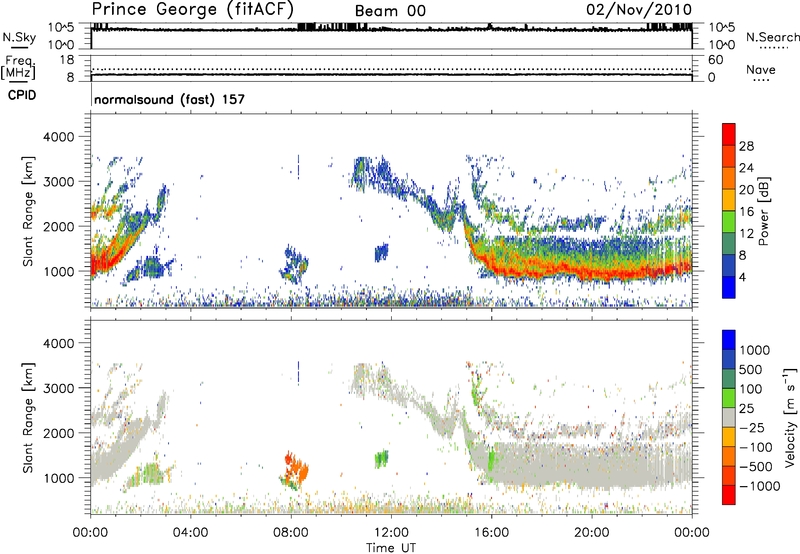Screen dimensions: 800x554
Task: Select the '28' label on Power colorbar
Action: [x=746, y=146]
